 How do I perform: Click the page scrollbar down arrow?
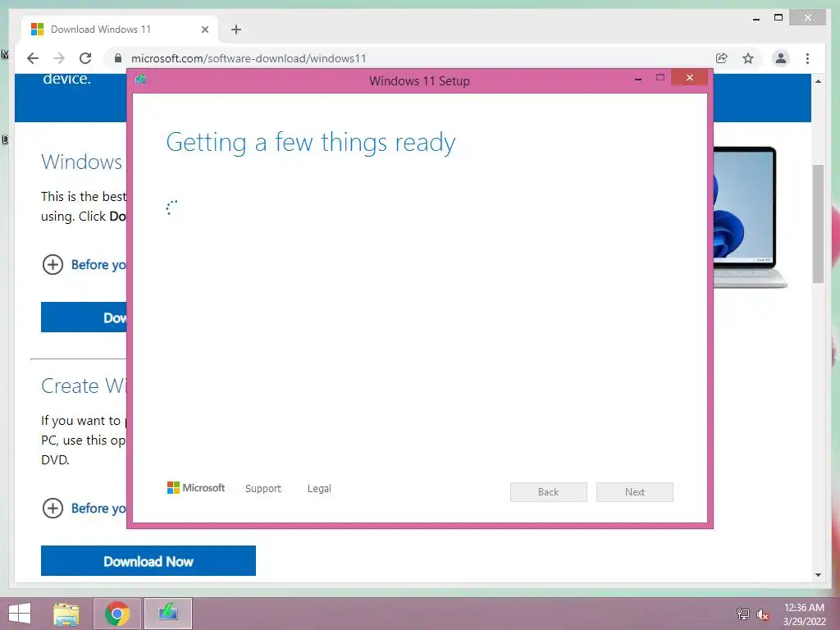click(818, 575)
